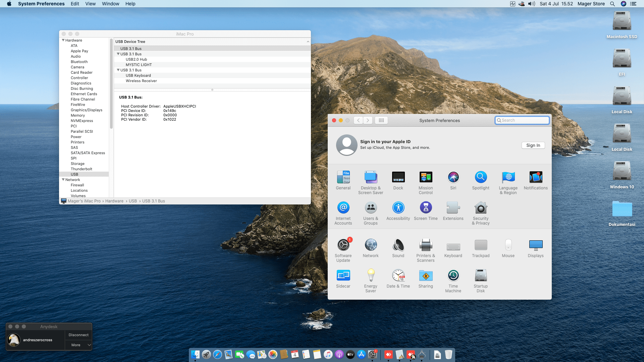
Task: Collapse the Hardware section in sidebar
Action: pos(63,40)
